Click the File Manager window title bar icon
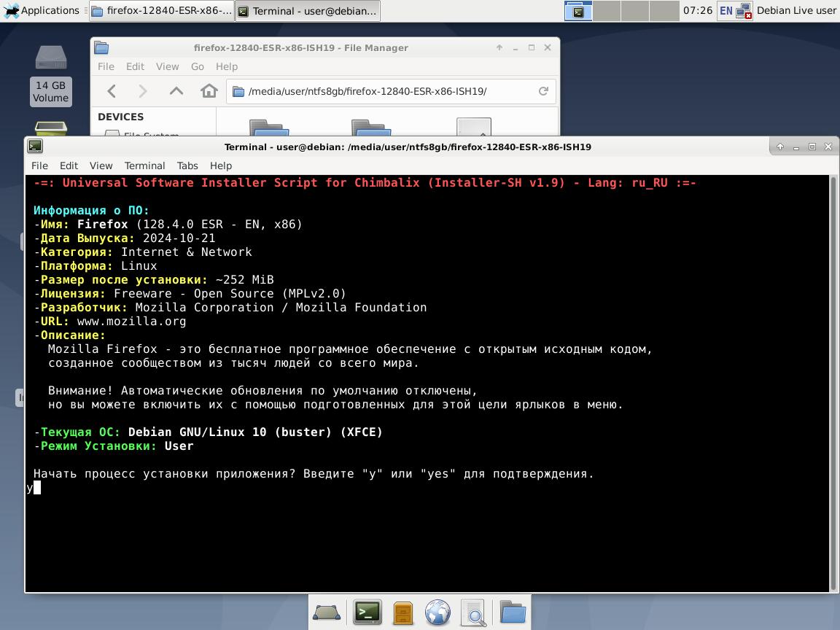840x630 pixels. click(101, 47)
